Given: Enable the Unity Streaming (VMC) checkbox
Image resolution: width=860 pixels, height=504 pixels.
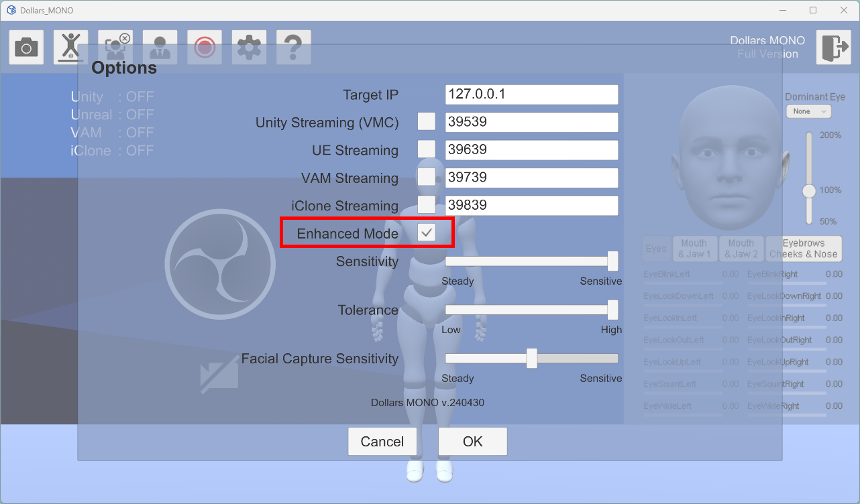Looking at the screenshot, I should [427, 122].
